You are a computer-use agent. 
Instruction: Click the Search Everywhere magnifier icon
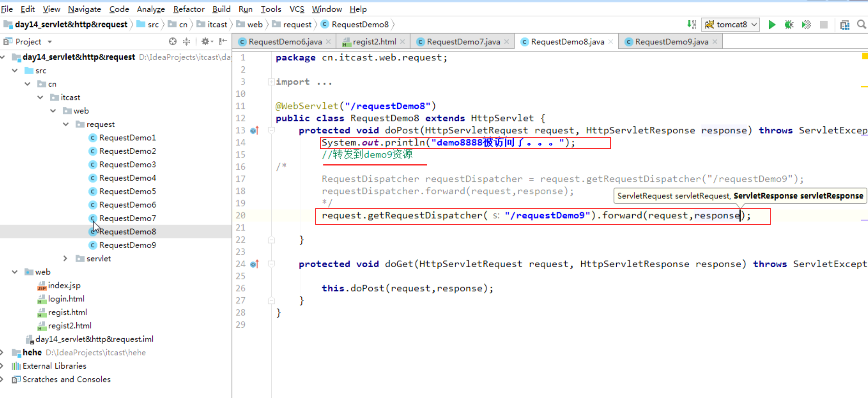861,25
